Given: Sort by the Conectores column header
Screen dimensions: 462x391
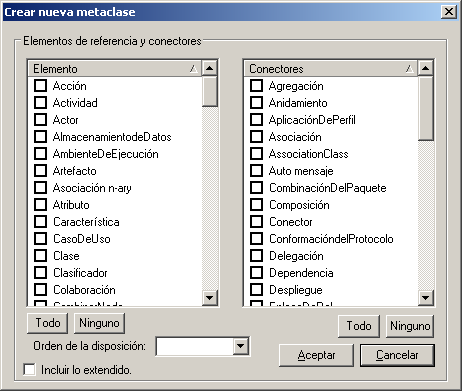Looking at the screenshot, I should click(x=330, y=69).
